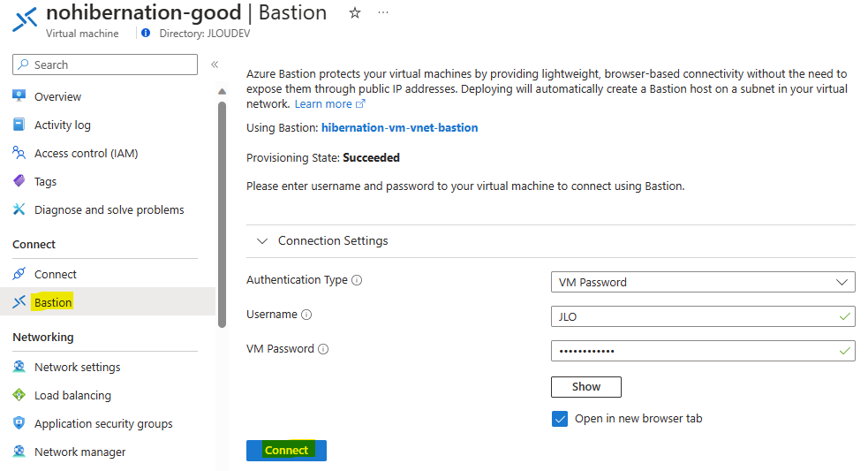Open the Authentication Type dropdown
Screen dimensions: 868x471
pos(703,282)
